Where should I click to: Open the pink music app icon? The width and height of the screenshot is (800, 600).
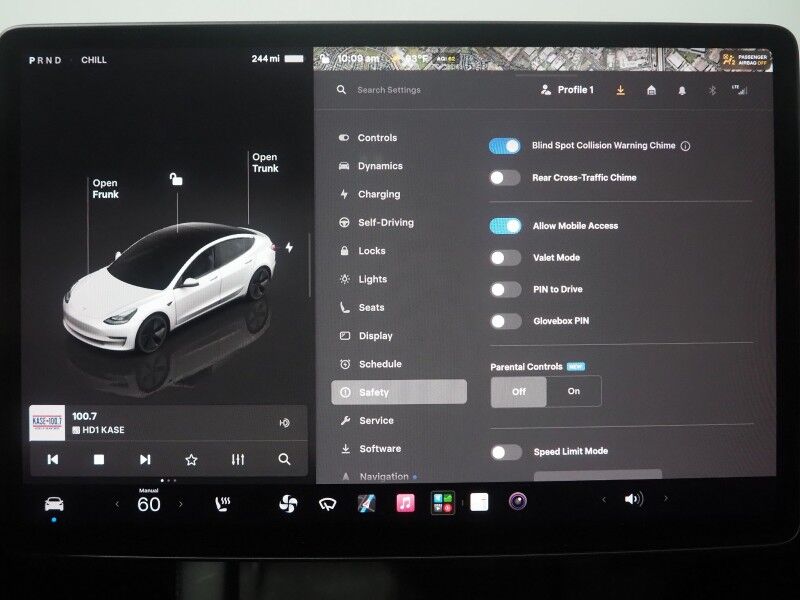click(406, 503)
